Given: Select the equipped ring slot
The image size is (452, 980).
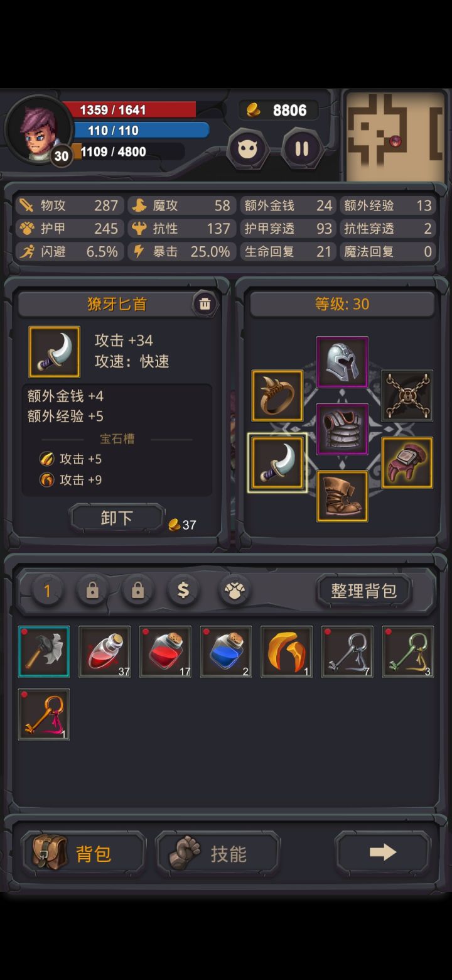Looking at the screenshot, I should tap(277, 395).
